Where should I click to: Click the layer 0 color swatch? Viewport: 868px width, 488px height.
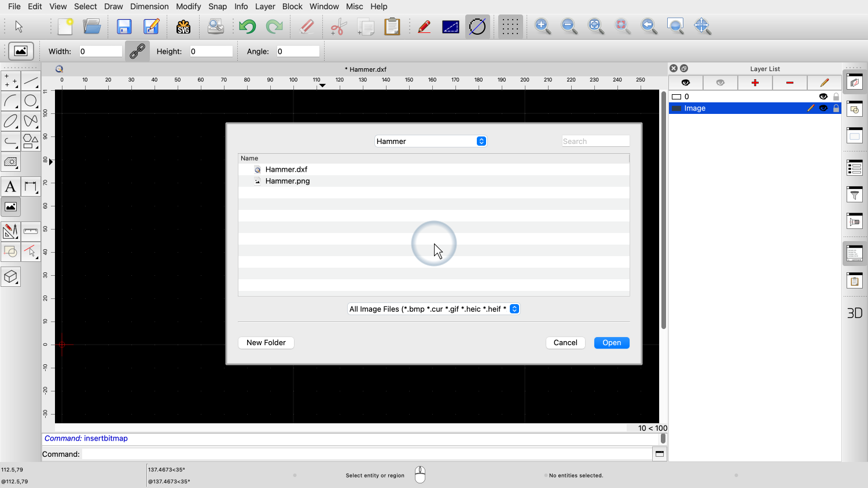(676, 97)
